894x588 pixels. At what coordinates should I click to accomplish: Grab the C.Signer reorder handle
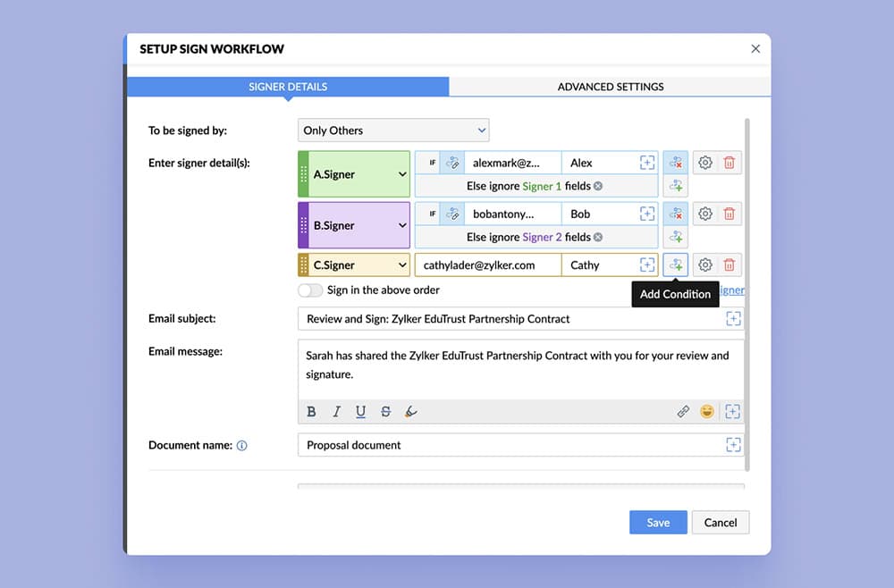(303, 265)
